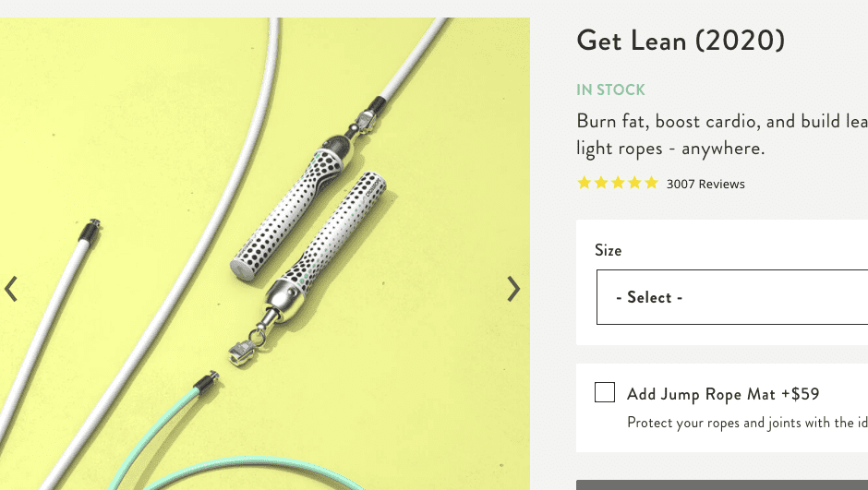Click the fourth yellow rating star

tap(635, 183)
